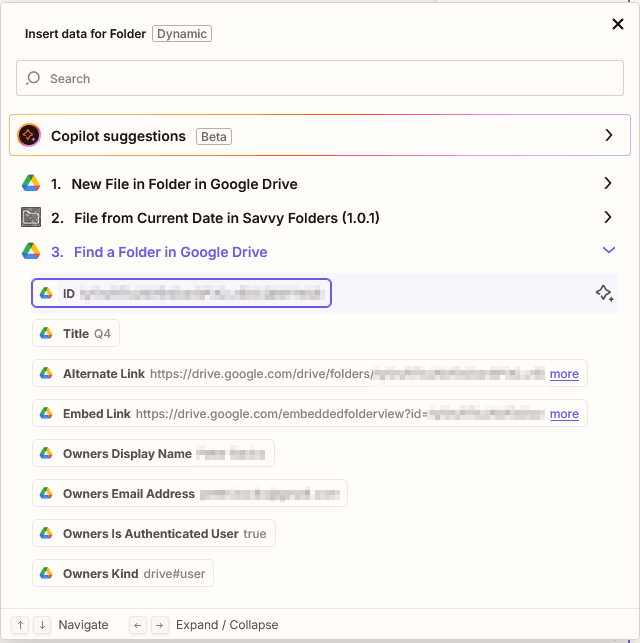Click the Savvy Folders app icon

[x=31, y=217]
